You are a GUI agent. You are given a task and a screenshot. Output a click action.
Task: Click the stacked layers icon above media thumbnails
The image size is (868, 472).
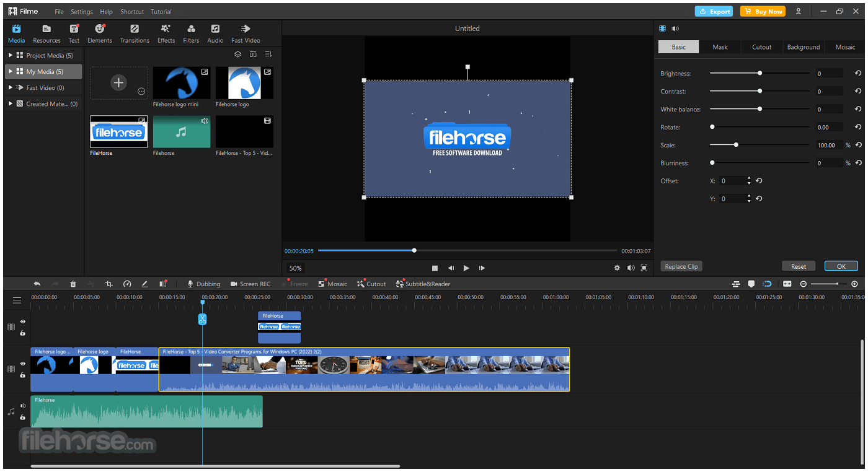[237, 55]
